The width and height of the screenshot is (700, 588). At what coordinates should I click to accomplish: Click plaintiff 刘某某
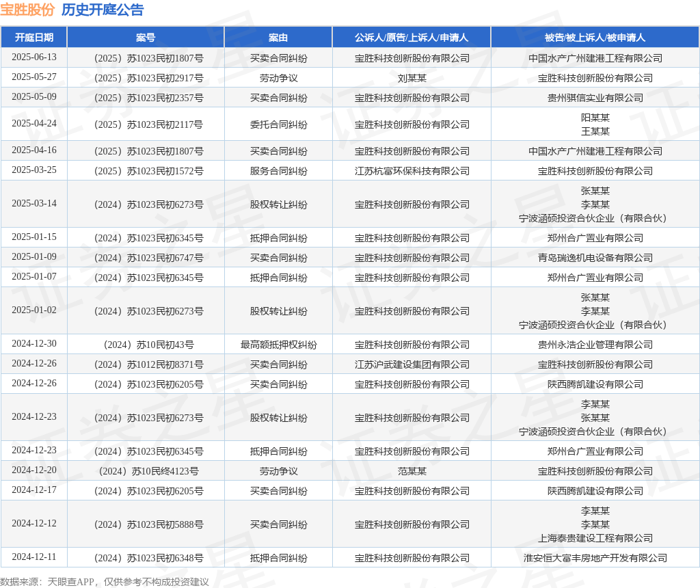tap(412, 78)
